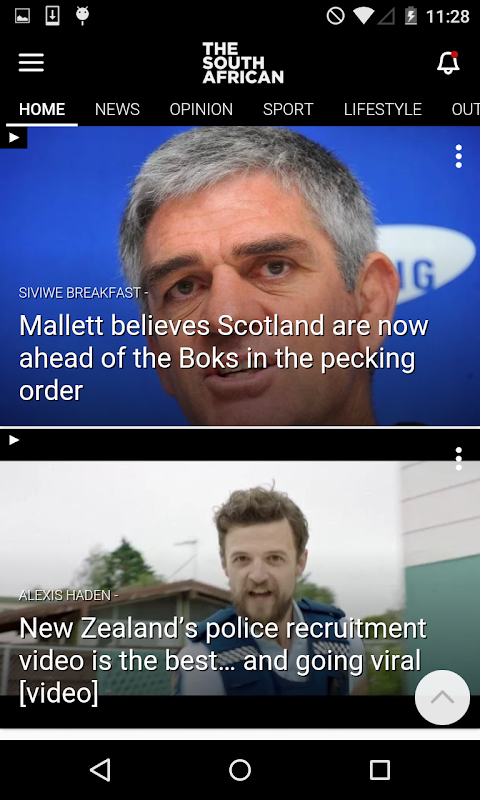This screenshot has height=800, width=480.
Task: Open three-dot menu on New Zealand article
Action: [459, 459]
